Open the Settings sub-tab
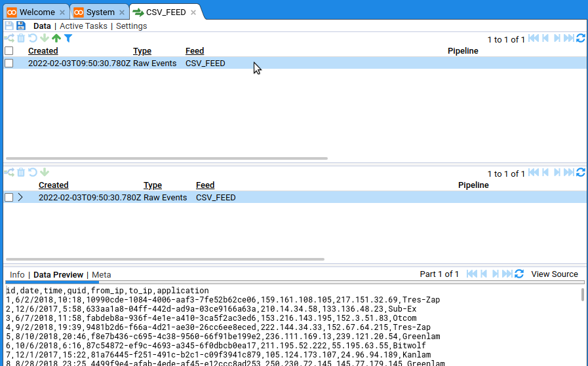This screenshot has height=366, width=588. 131,26
